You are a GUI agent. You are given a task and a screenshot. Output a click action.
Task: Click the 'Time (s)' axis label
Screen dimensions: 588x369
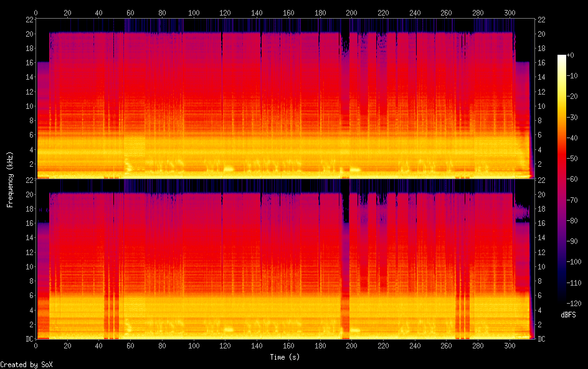click(285, 357)
